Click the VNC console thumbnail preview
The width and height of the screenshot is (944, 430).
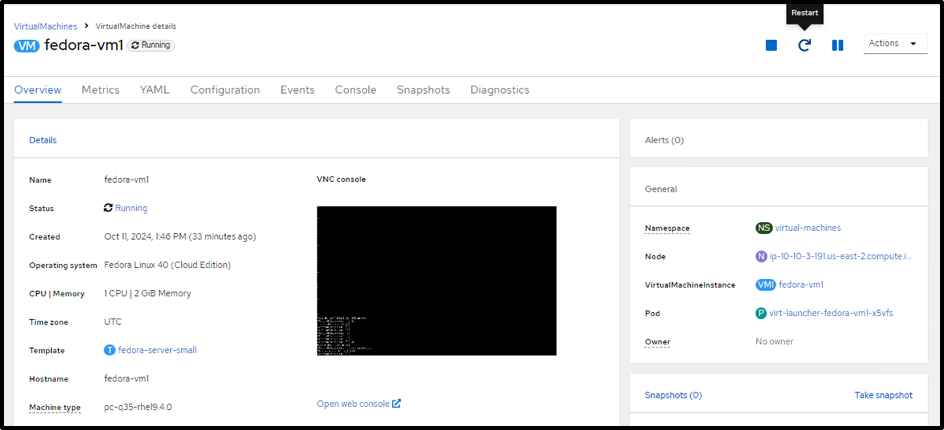coord(436,281)
